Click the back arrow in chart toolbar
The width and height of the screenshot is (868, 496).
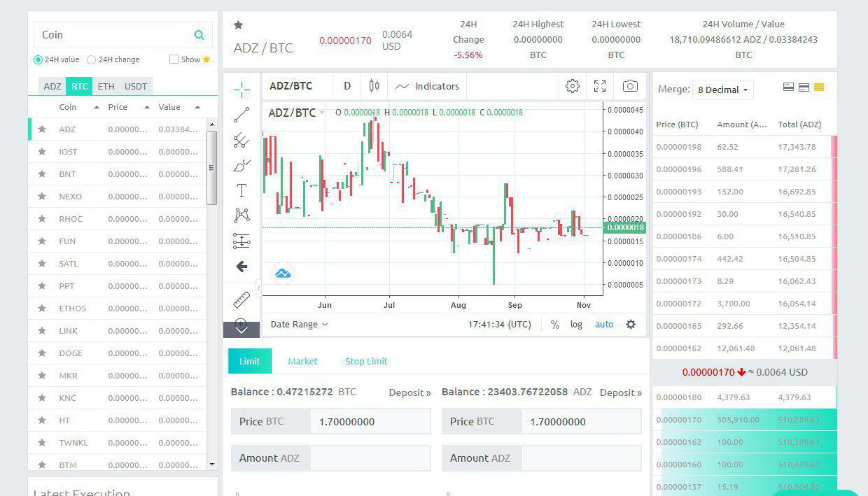click(x=241, y=267)
